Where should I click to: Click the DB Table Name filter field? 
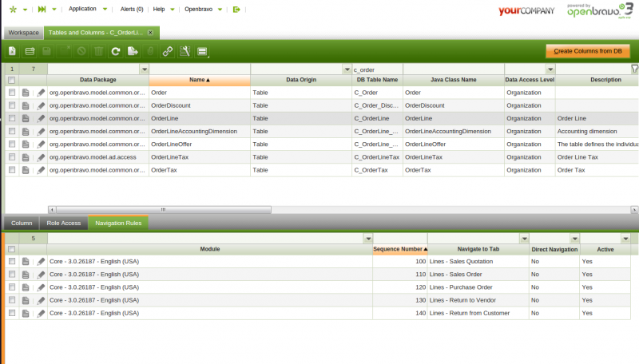(x=377, y=69)
